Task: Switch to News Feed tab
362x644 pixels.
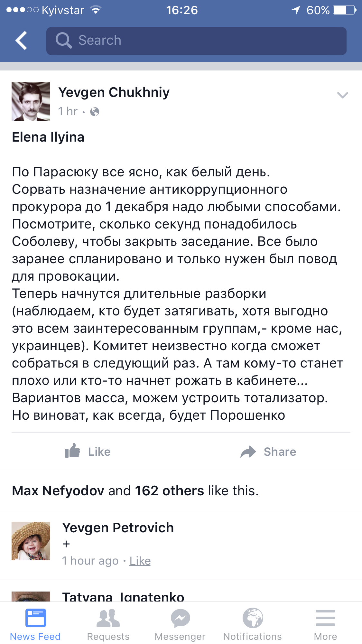Action: point(35,624)
